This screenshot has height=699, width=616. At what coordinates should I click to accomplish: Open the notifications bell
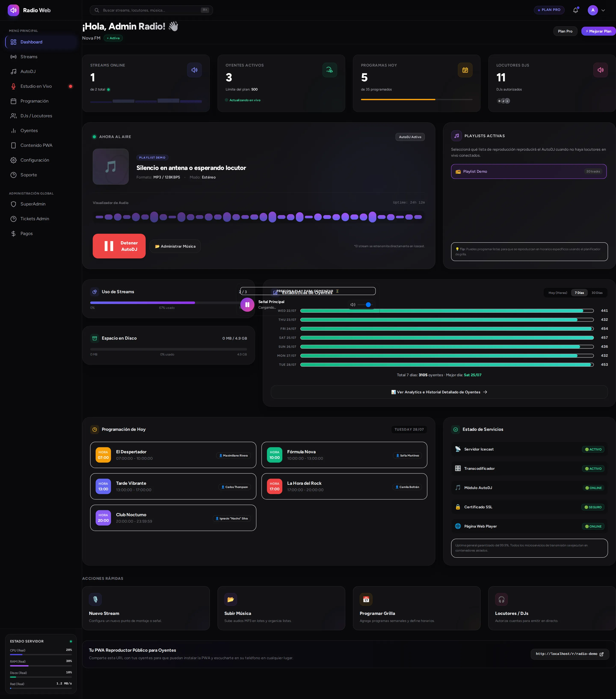576,10
